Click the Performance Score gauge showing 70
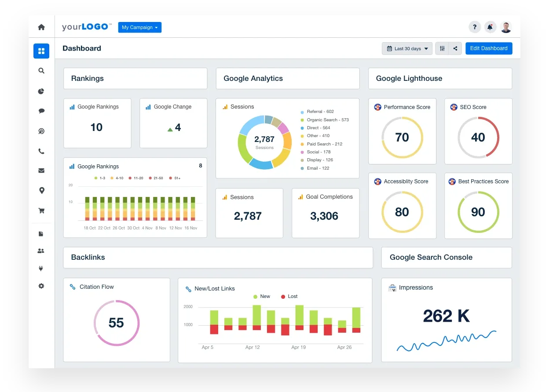Screen dimensions: 549x392 402,138
